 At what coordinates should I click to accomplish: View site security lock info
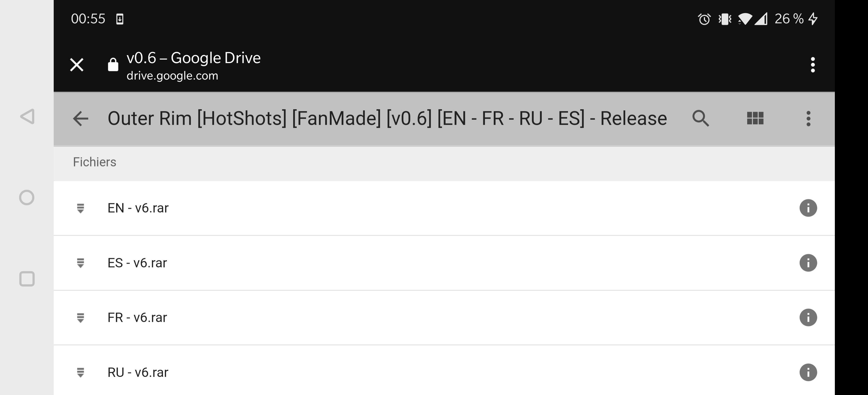113,65
